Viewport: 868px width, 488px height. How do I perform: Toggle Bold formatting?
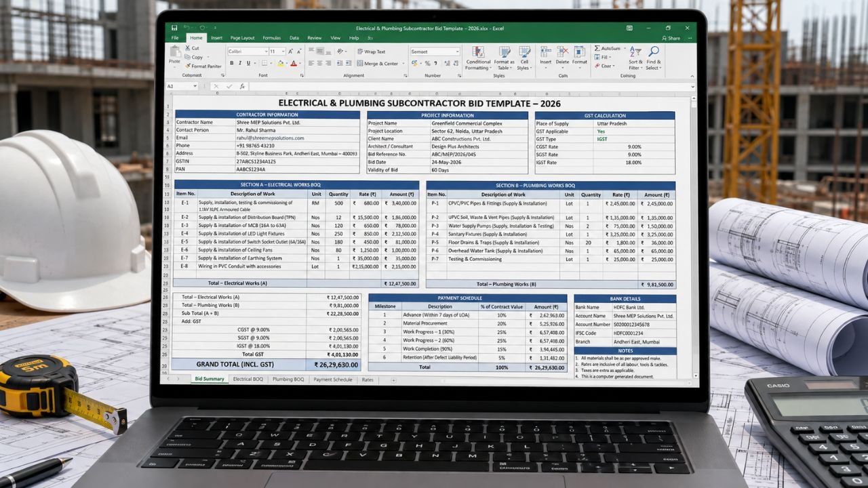click(x=231, y=63)
